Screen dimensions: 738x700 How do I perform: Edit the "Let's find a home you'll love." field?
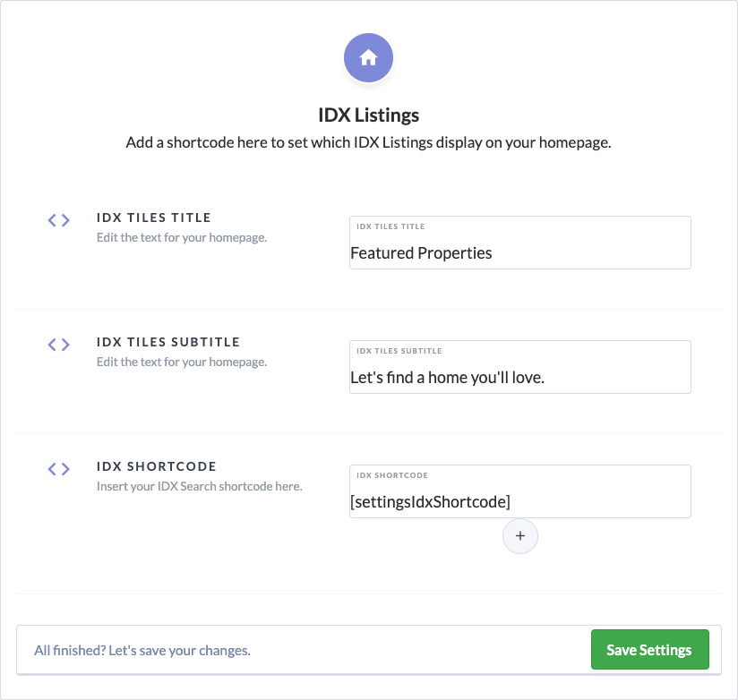click(520, 367)
